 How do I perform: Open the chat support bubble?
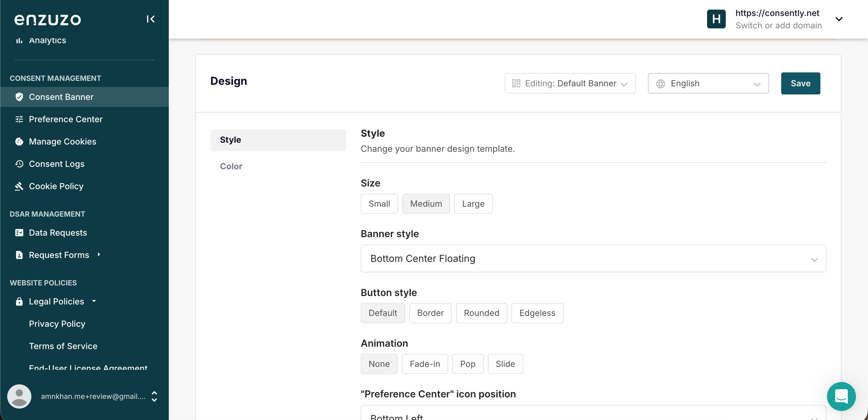click(x=841, y=396)
